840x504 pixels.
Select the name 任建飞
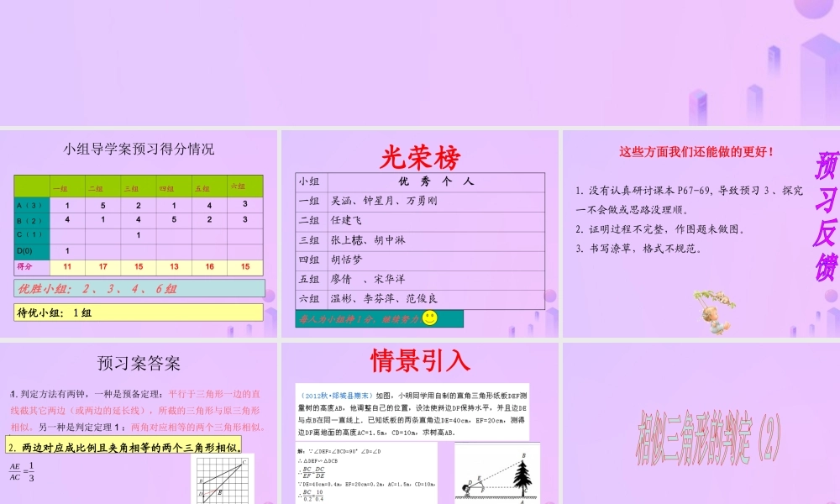tap(346, 220)
